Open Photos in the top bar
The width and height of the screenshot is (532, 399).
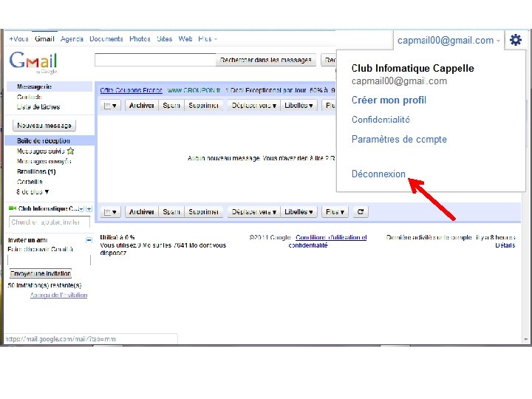pyautogui.click(x=140, y=39)
